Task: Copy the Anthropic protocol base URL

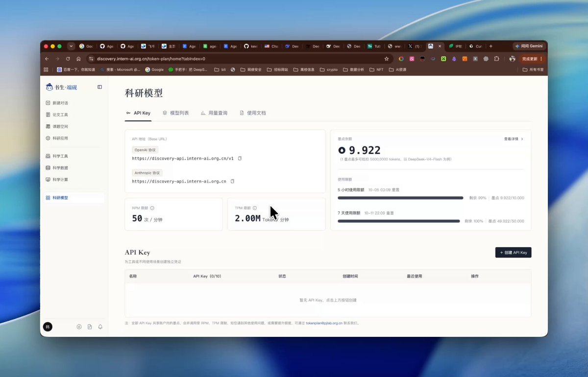Action: pyautogui.click(x=232, y=181)
